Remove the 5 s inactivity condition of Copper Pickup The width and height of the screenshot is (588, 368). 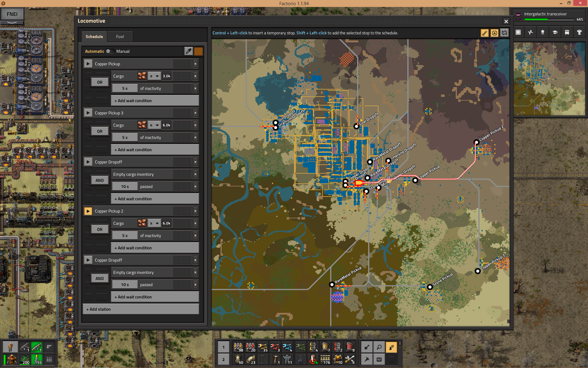coord(195,88)
